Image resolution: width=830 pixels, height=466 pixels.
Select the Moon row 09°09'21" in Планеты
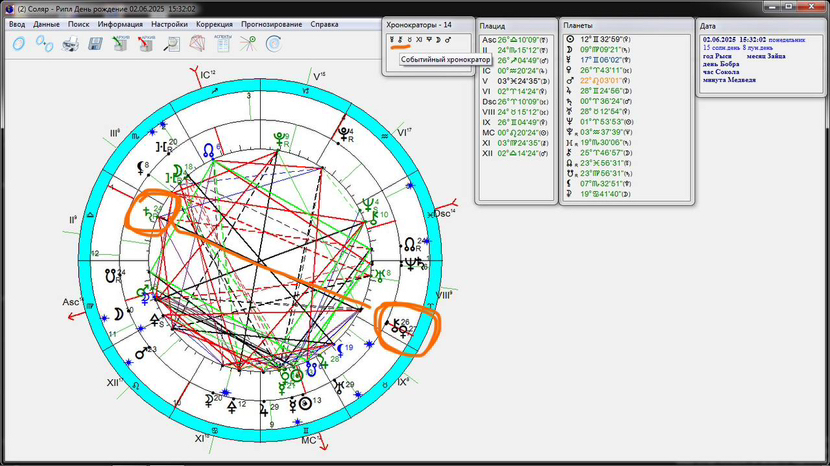pyautogui.click(x=599, y=50)
